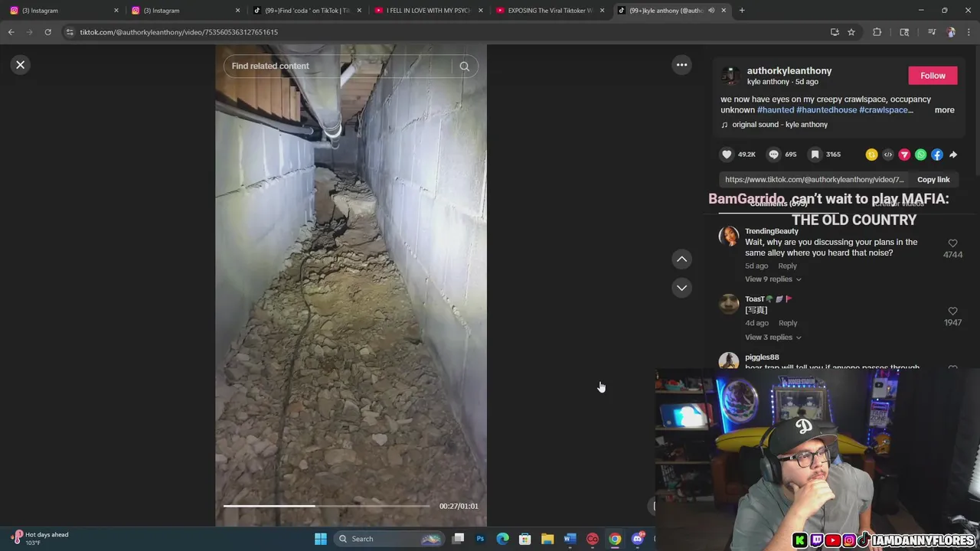Open piggles88 commenter name
980x551 pixels.
tap(762, 357)
